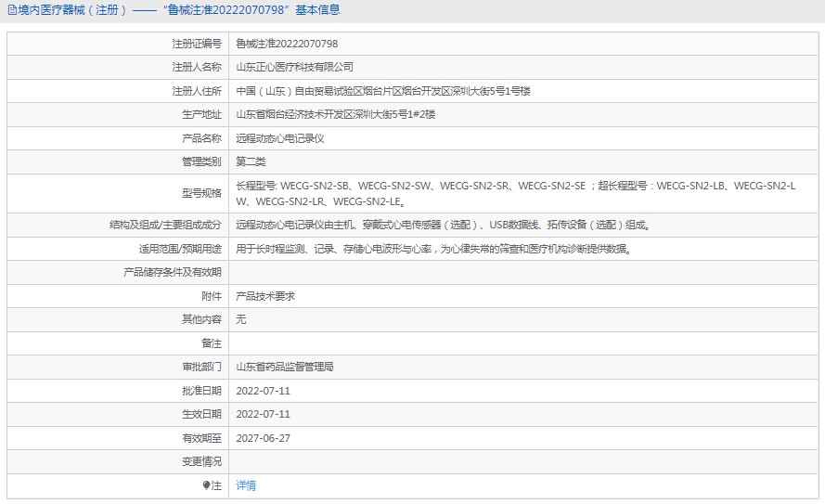
Task: Select the model specification text starting 长程型号
Action: click(516, 194)
